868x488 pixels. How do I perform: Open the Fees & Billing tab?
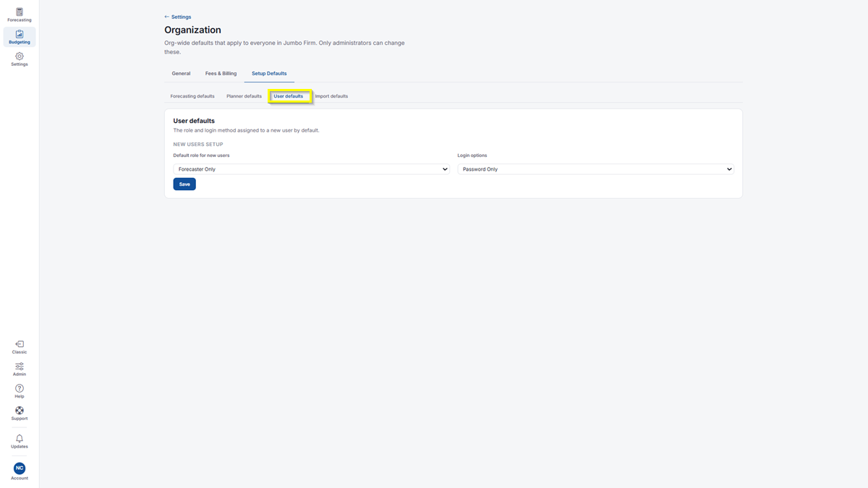point(221,74)
